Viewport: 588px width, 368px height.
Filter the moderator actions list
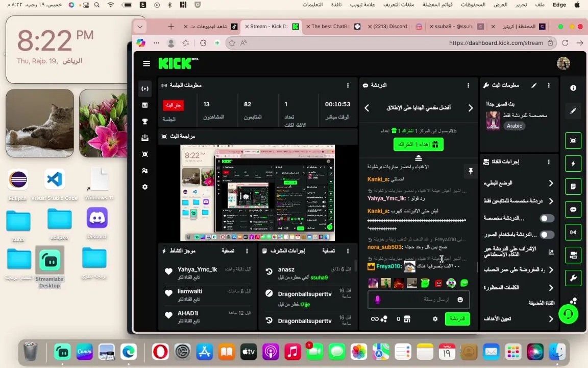pyautogui.click(x=329, y=250)
